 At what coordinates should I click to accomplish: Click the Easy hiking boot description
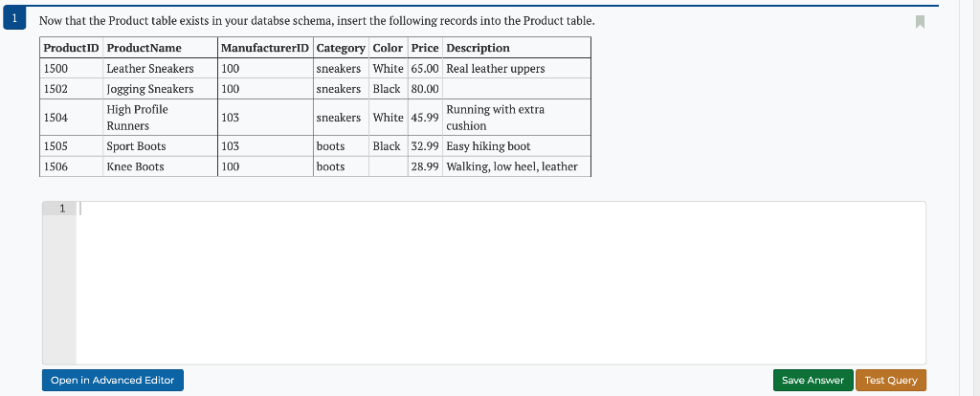coord(488,146)
